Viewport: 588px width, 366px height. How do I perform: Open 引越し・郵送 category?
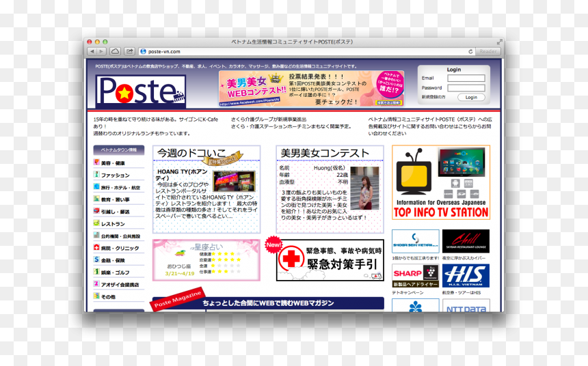point(115,212)
